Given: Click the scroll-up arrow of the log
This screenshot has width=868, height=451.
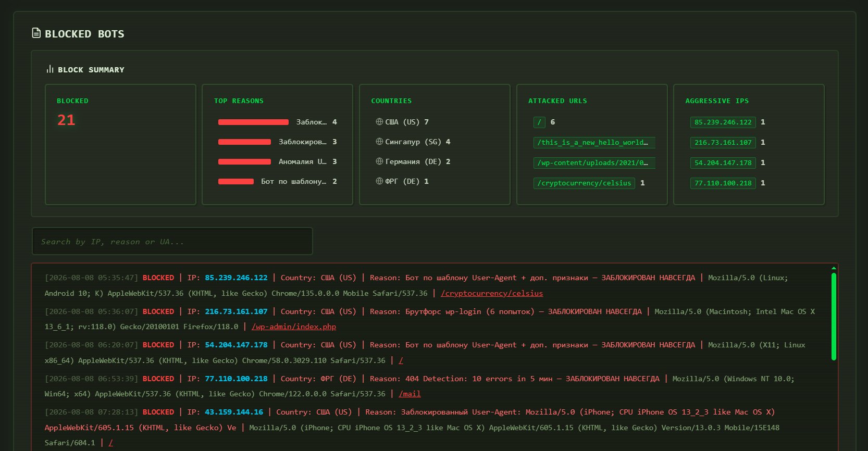Looking at the screenshot, I should point(834,268).
